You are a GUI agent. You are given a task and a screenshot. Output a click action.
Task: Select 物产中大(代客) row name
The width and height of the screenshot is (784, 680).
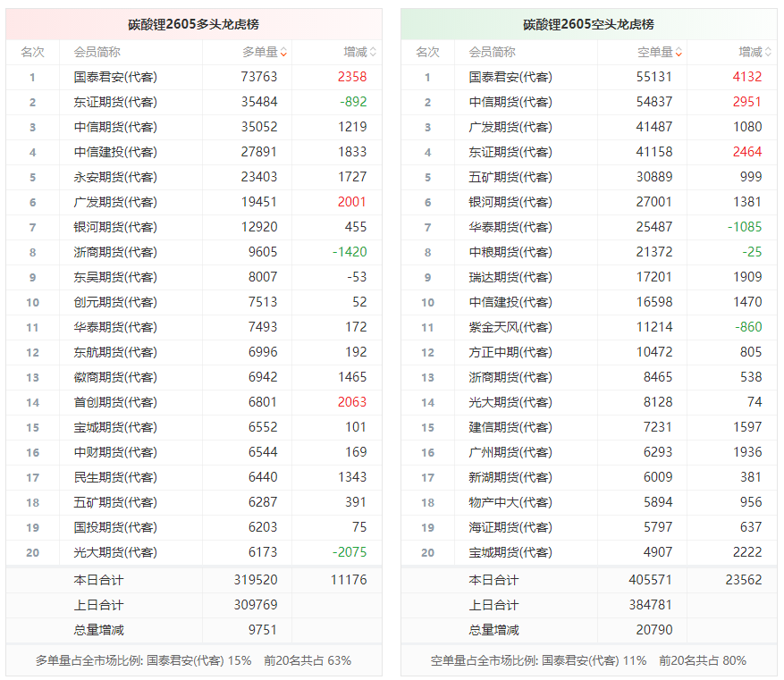(x=510, y=502)
